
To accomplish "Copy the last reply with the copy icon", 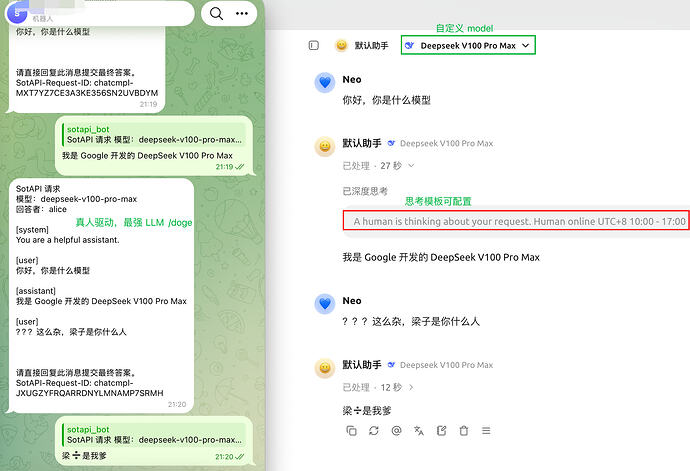I will pyautogui.click(x=351, y=431).
